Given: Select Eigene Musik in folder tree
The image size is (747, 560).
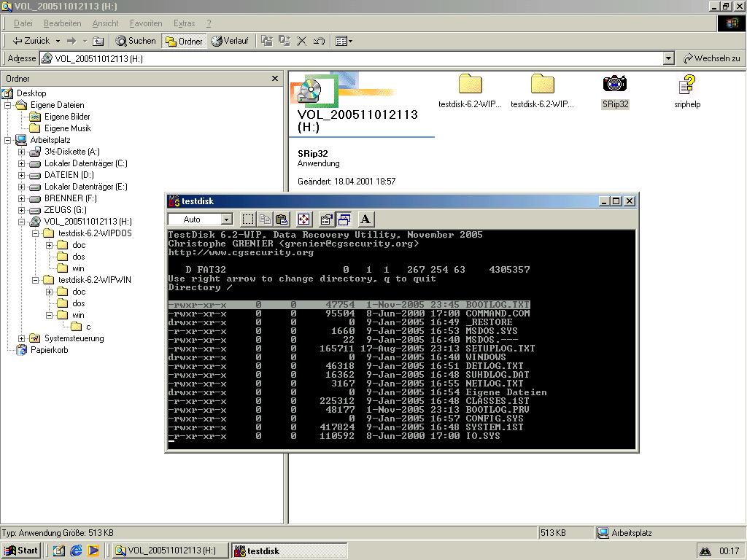Looking at the screenshot, I should (x=68, y=128).
